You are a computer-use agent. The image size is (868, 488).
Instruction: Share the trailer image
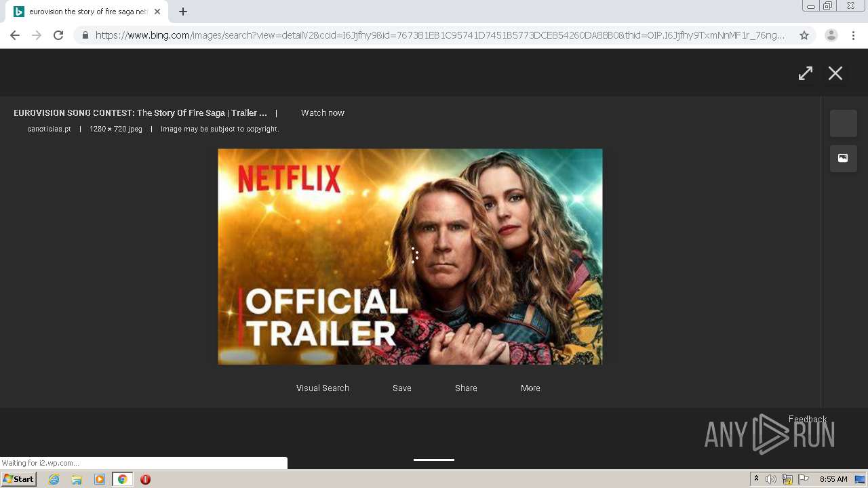[x=466, y=388]
